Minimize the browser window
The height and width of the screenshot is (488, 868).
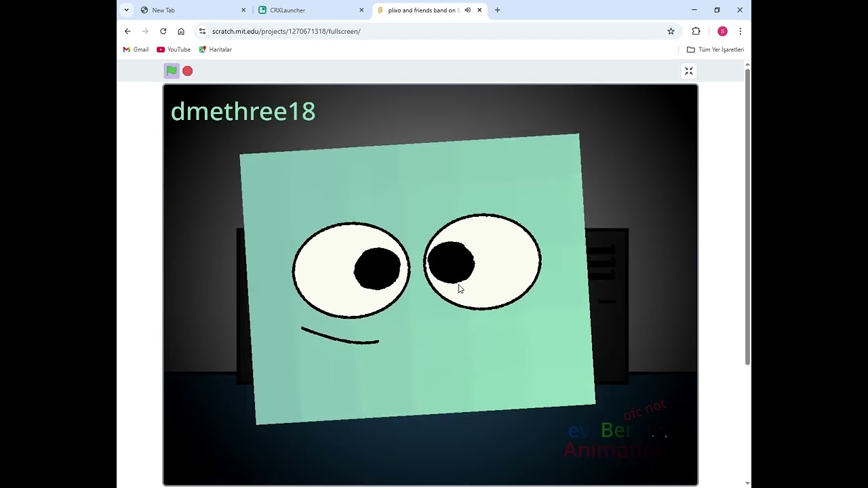click(694, 10)
